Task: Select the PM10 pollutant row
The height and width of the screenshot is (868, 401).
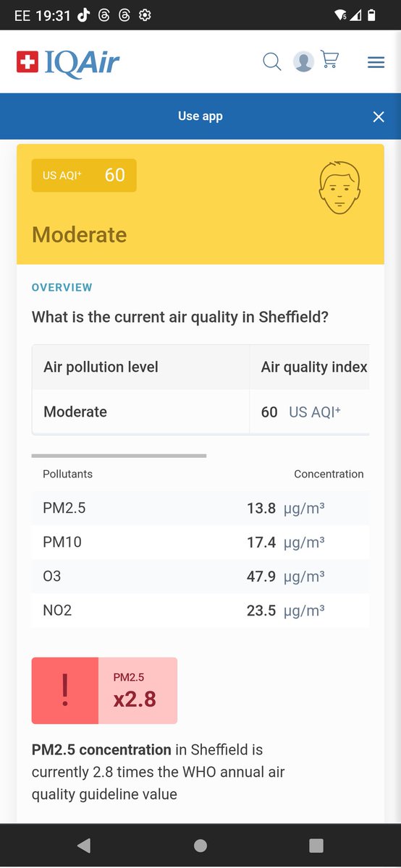Action: click(200, 542)
